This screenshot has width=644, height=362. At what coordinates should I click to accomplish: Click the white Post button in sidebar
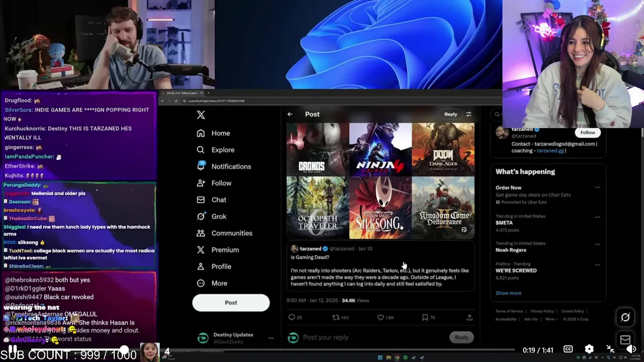point(231,303)
